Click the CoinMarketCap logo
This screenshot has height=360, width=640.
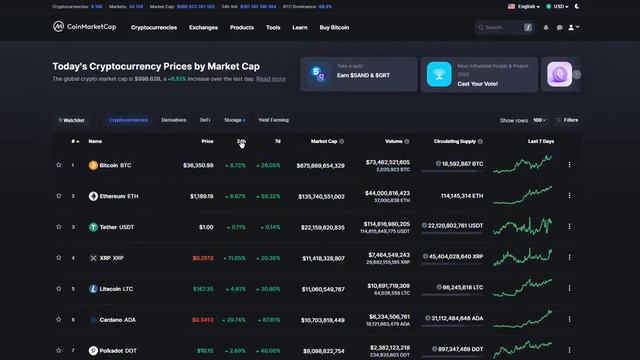(x=84, y=27)
